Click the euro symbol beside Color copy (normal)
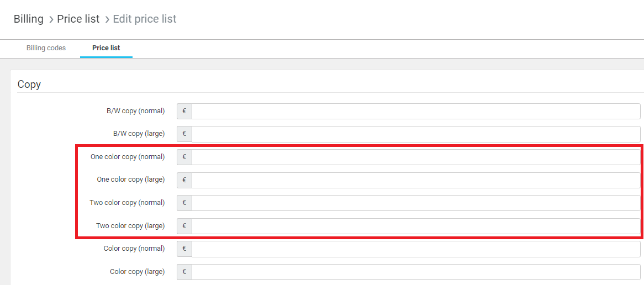Screen dimensions: 644x285 click(184, 249)
